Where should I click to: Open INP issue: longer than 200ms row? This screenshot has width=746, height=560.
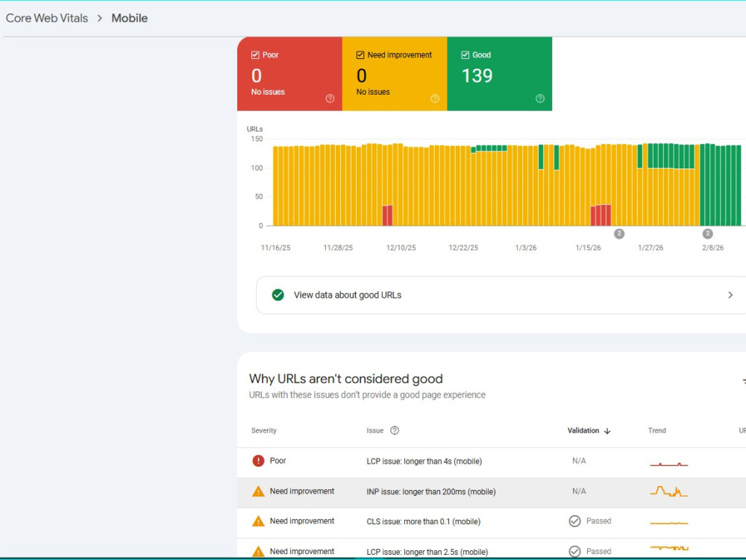[492, 492]
